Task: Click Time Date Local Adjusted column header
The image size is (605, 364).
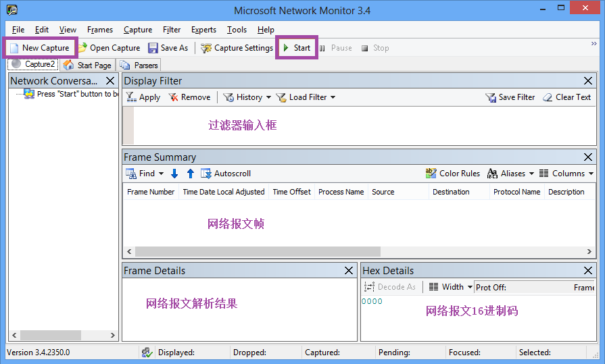Action: (224, 192)
